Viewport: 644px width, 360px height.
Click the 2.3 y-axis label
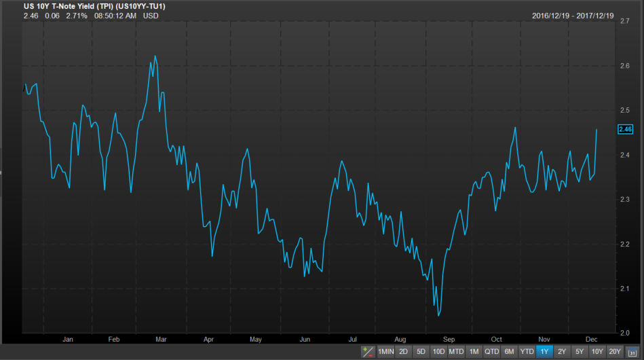[x=625, y=199]
